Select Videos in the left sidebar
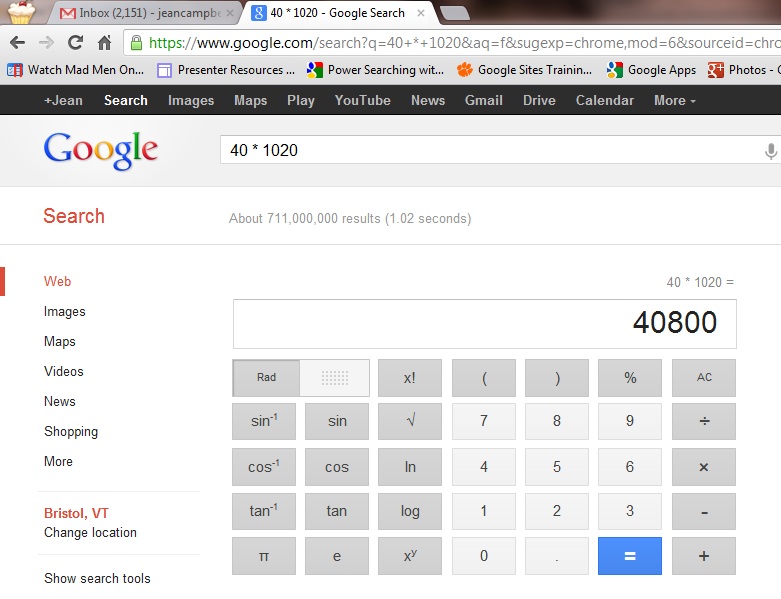The width and height of the screenshot is (781, 599). (64, 371)
